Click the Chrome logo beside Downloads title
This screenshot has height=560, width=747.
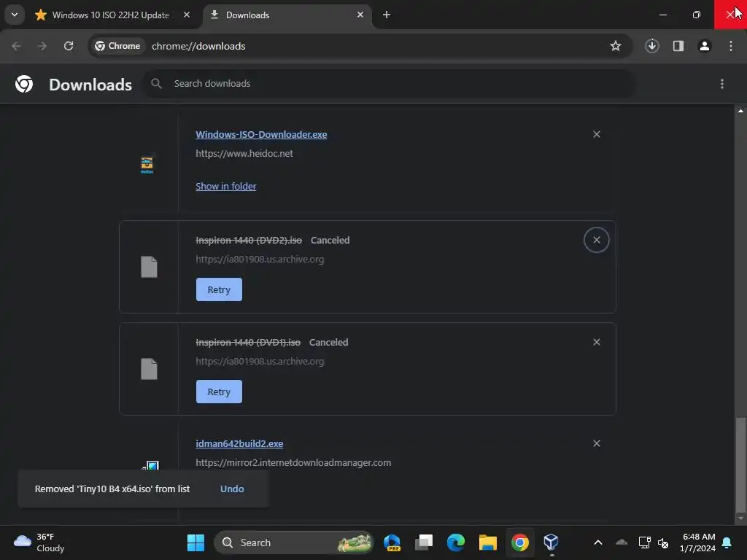[24, 84]
